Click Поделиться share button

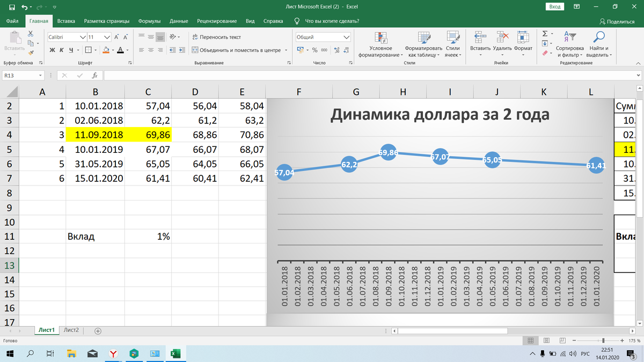[617, 21]
